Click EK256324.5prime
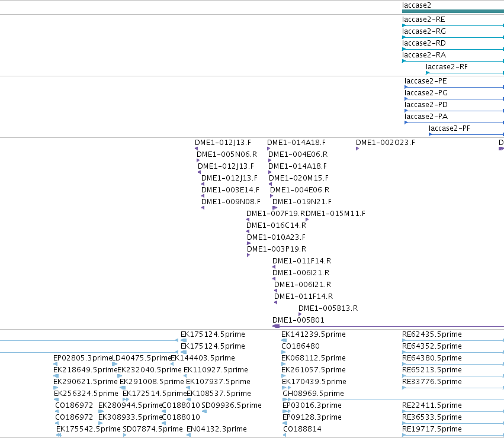 point(86,394)
